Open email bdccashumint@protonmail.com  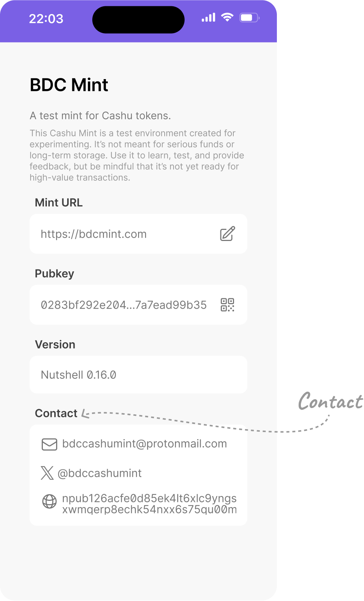click(x=144, y=444)
